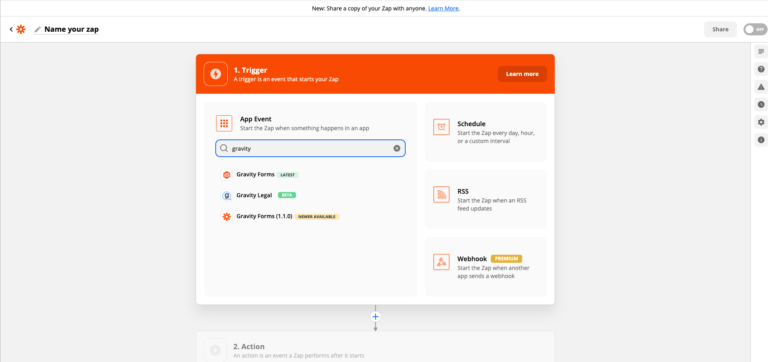The image size is (768, 362).
Task: Click the Gravity Forms latest app icon
Action: tap(226, 175)
